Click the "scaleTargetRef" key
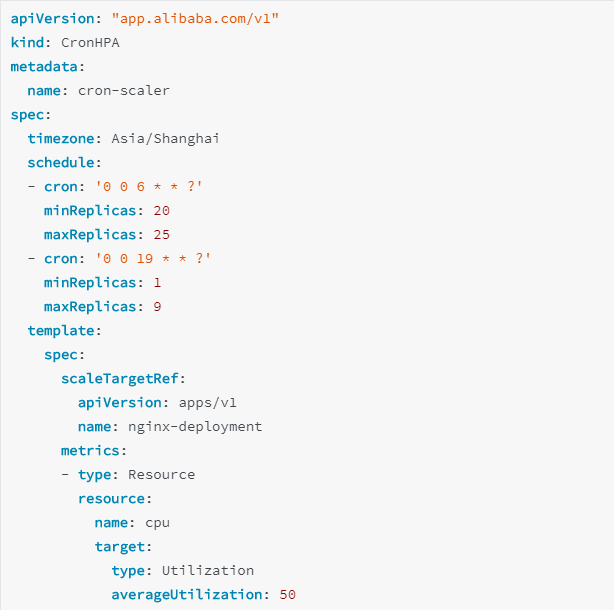The image size is (614, 610). click(122, 378)
